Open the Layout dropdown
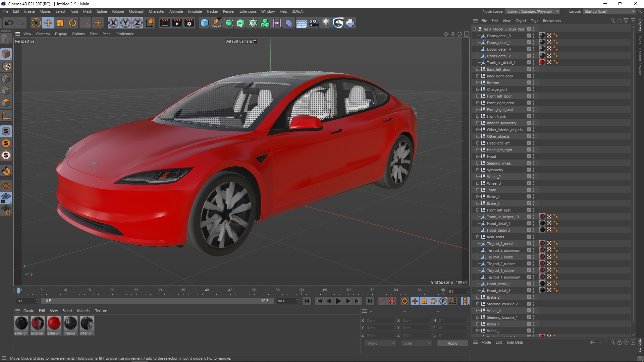The image size is (644, 362). click(609, 11)
